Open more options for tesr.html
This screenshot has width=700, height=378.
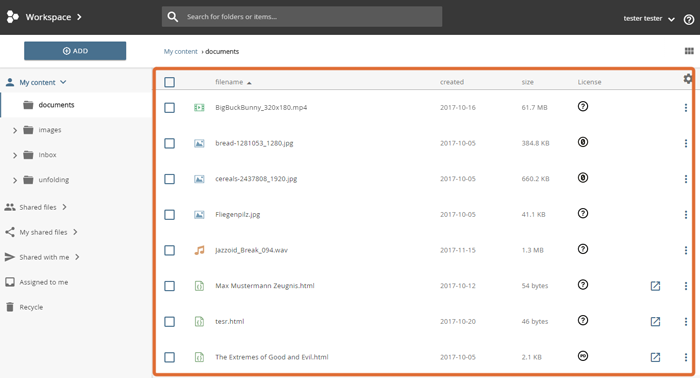tap(686, 321)
